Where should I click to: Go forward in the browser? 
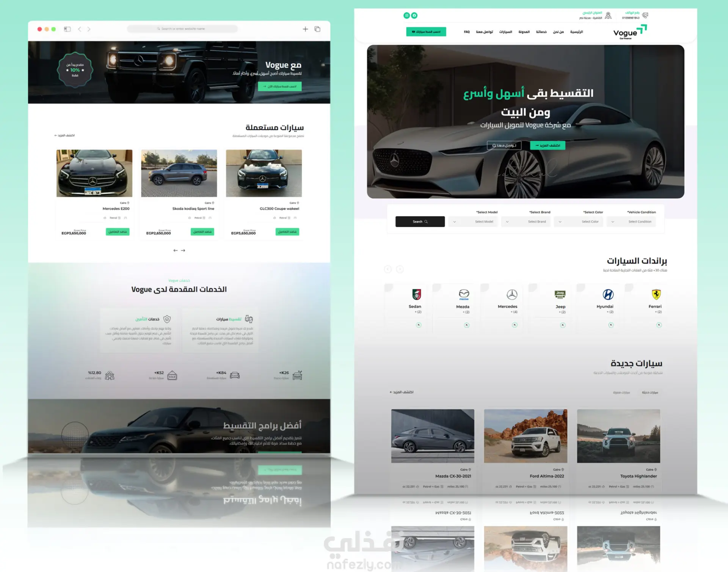pos(89,29)
